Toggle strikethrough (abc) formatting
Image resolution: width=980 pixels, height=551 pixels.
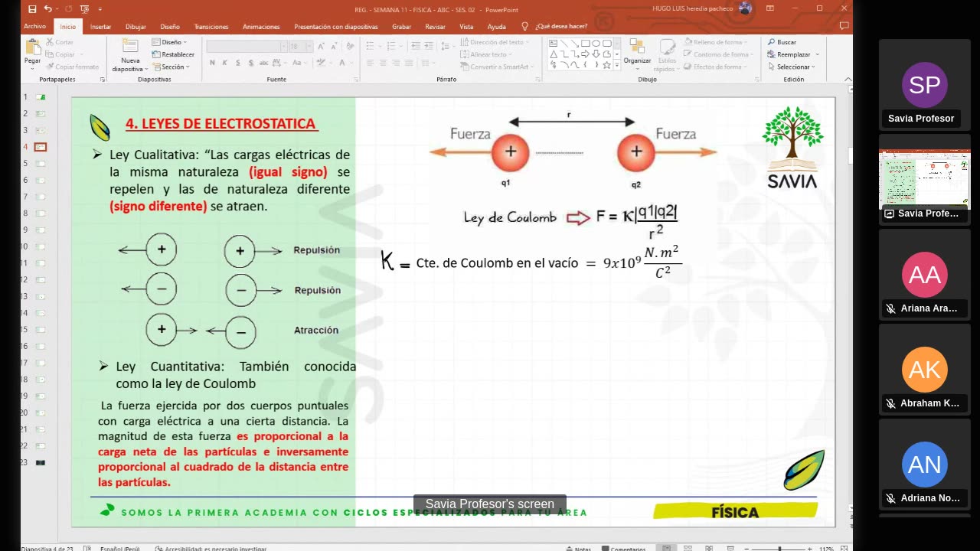coord(263,63)
